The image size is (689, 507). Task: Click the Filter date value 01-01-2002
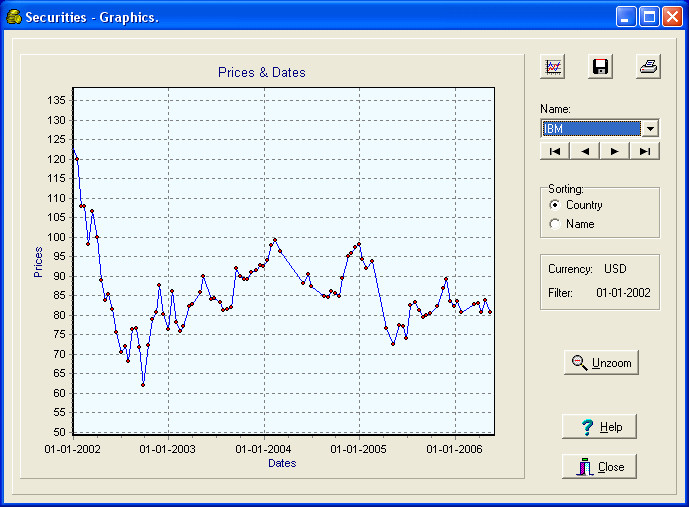click(x=623, y=293)
